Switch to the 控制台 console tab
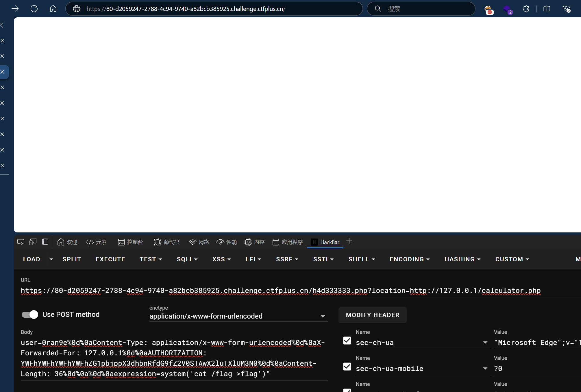Screen dimensions: 581x392 [x=130, y=242]
